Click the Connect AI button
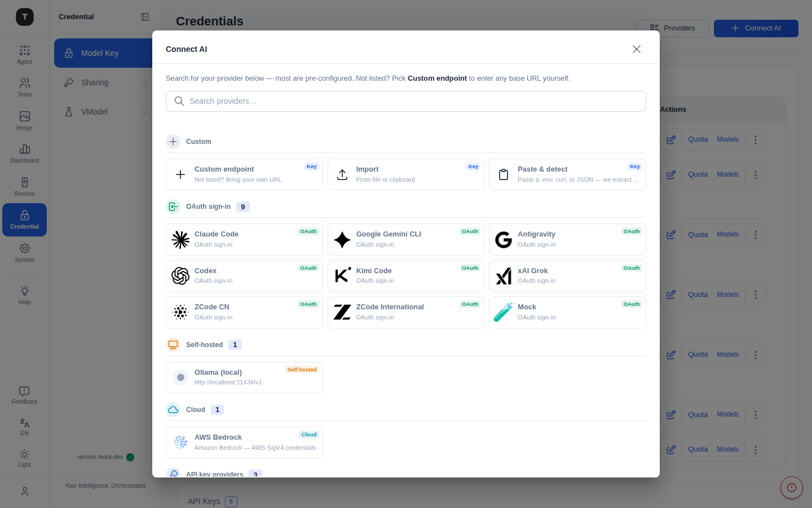 (756, 28)
